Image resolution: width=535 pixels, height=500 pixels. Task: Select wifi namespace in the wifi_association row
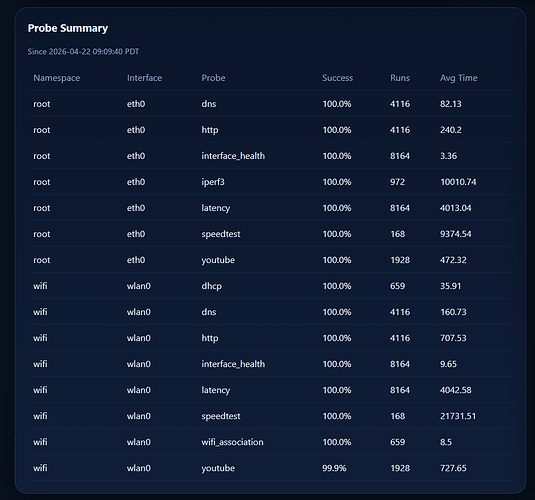(40, 442)
